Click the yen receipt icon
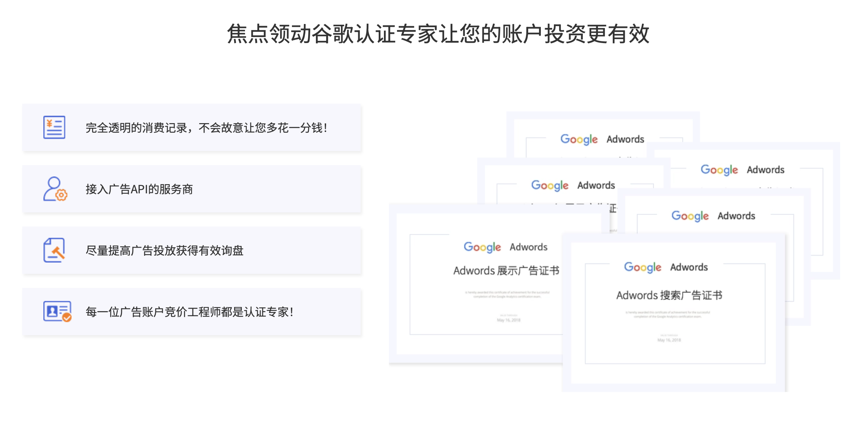The height and width of the screenshot is (422, 868). [x=54, y=127]
